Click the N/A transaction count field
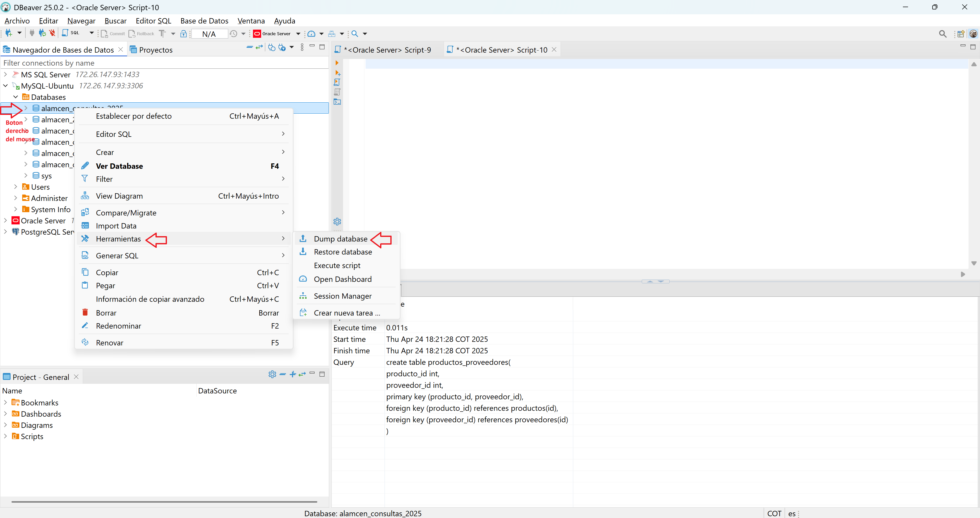Image resolution: width=980 pixels, height=518 pixels. 209,34
